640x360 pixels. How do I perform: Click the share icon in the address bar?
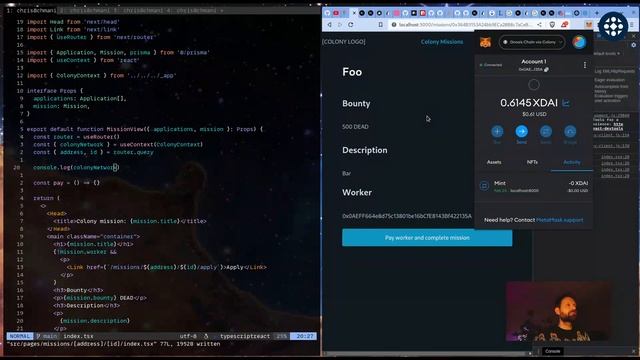[539, 24]
